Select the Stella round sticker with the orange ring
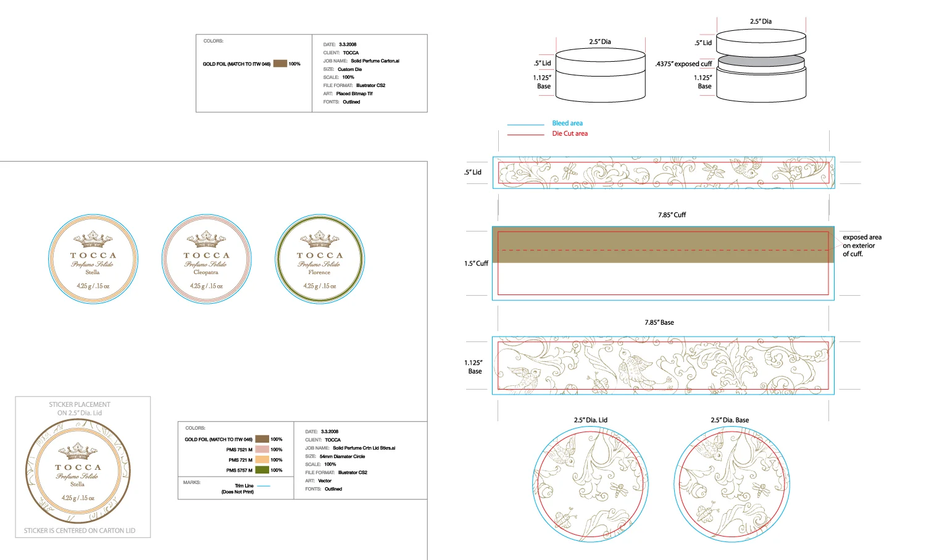926x560 pixels. click(93, 259)
